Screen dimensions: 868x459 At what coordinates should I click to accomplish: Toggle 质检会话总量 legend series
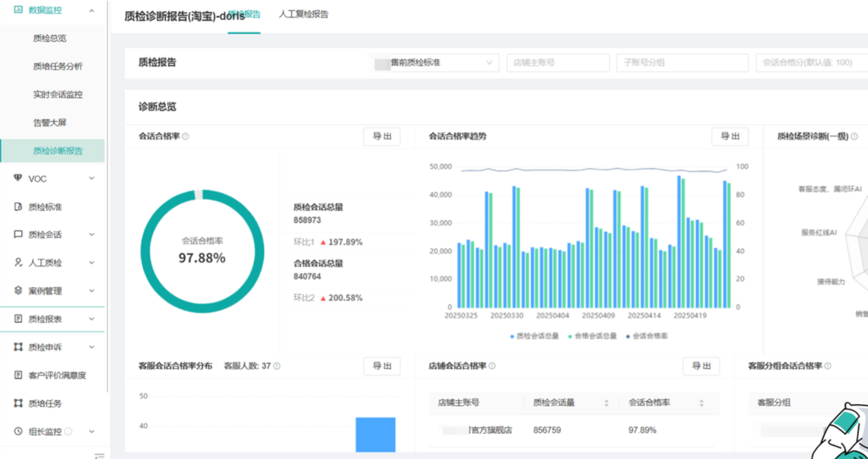tap(534, 336)
